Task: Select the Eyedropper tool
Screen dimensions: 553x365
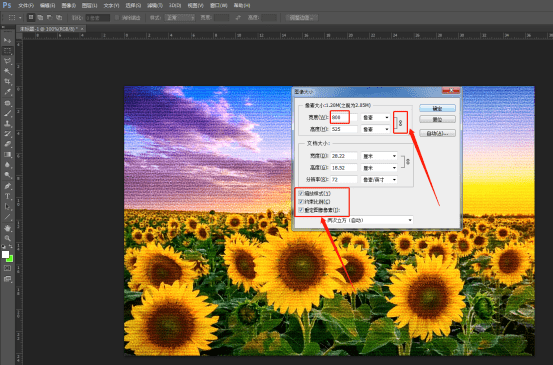Action: pyautogui.click(x=7, y=92)
